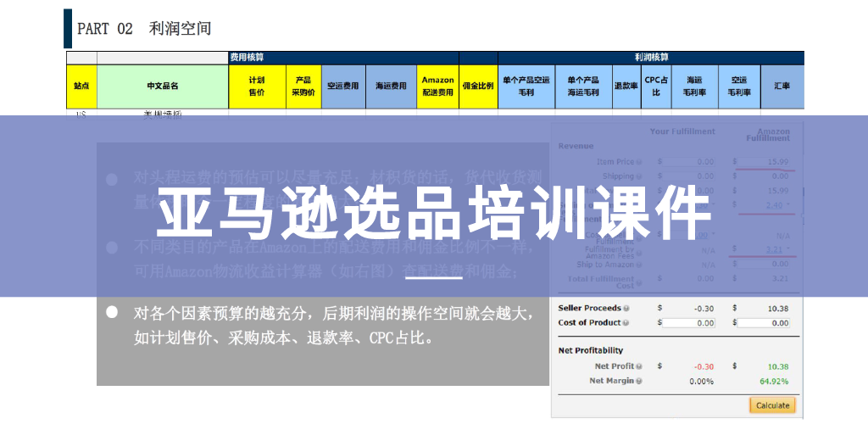Screen dimensions: 868x424
Task: Open help icon beside Item Price
Action: coord(639,162)
